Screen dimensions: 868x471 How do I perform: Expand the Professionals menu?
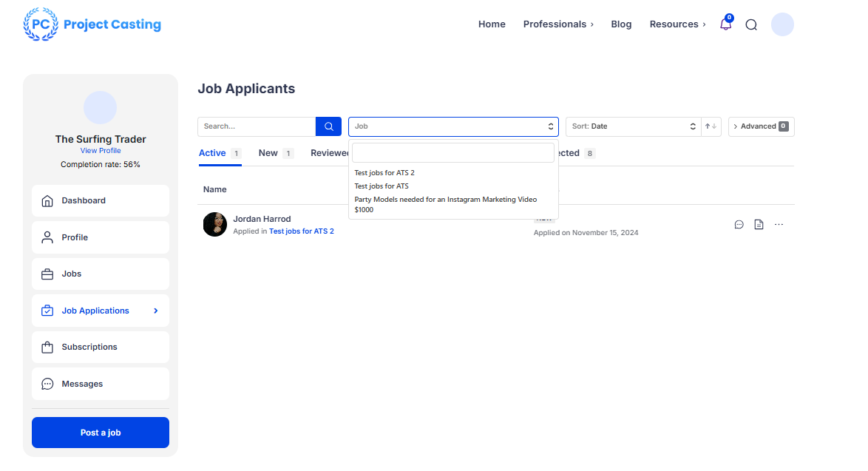(558, 24)
